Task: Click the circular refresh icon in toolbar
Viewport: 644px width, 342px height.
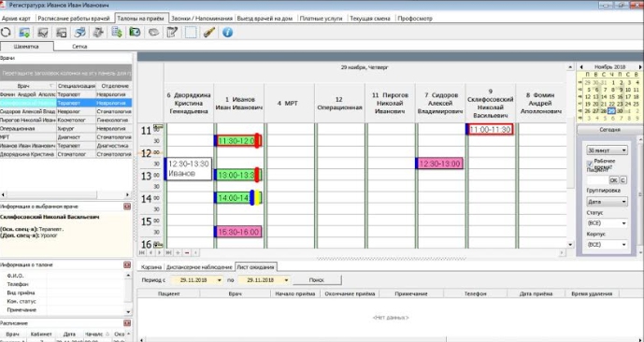Action: [x=6, y=32]
